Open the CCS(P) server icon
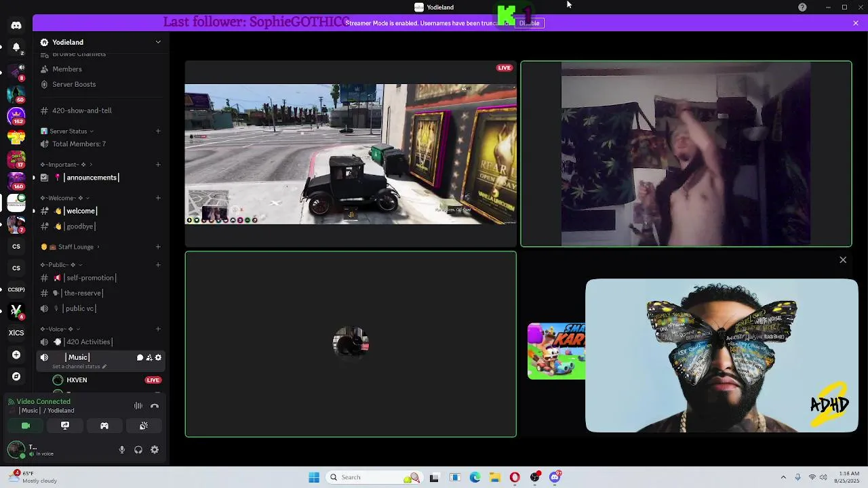The image size is (868, 488). click(16, 289)
